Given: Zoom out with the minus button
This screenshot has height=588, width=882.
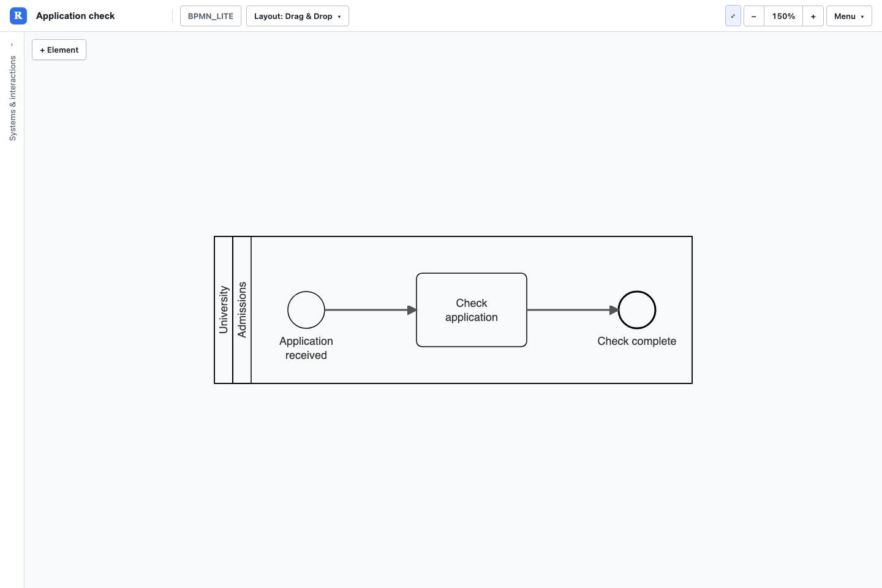Looking at the screenshot, I should 754,16.
